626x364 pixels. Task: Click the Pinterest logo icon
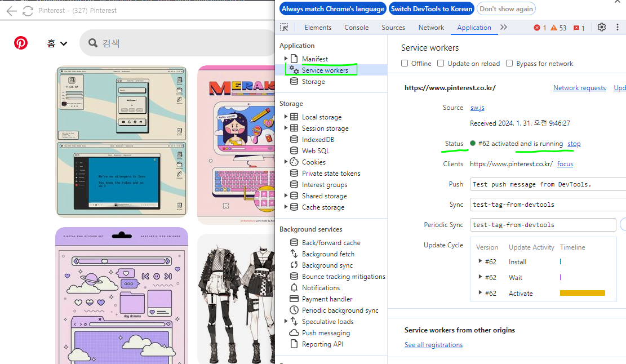click(x=21, y=43)
